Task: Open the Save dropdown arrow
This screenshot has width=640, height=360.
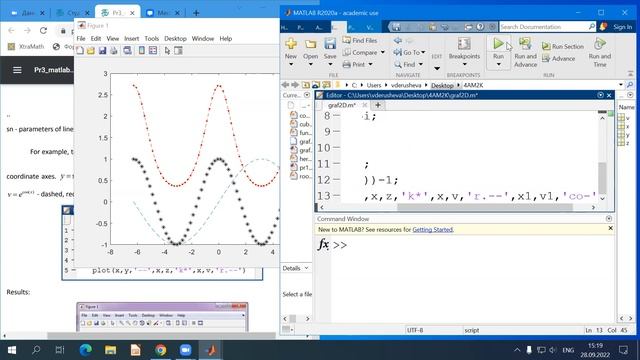Action: [330, 64]
